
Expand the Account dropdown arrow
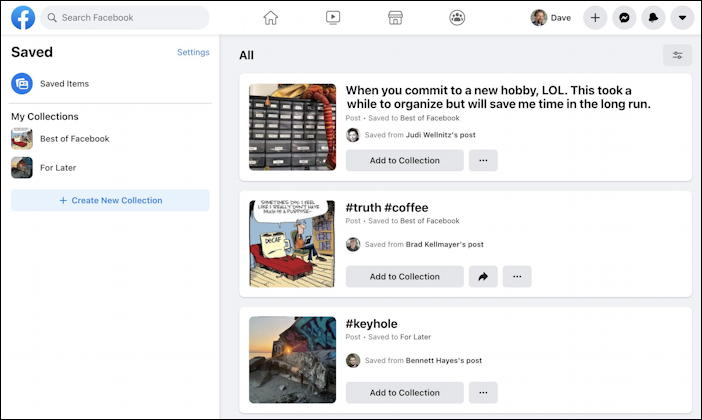682,18
